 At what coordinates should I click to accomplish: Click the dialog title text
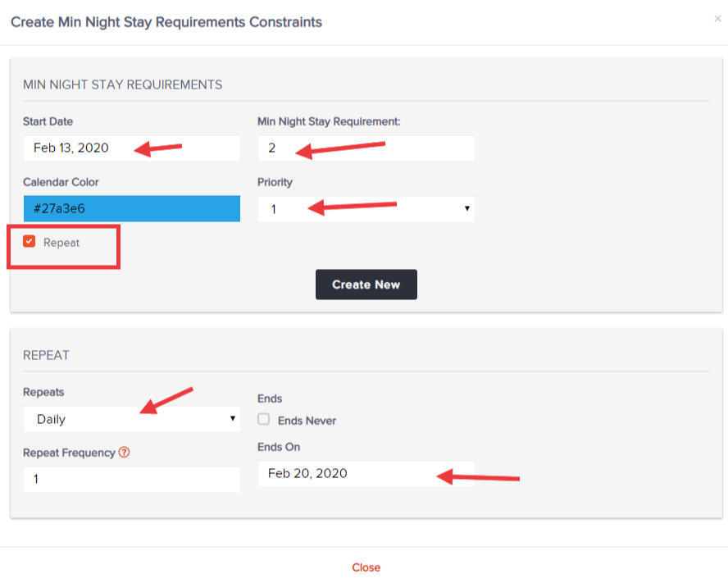[166, 22]
